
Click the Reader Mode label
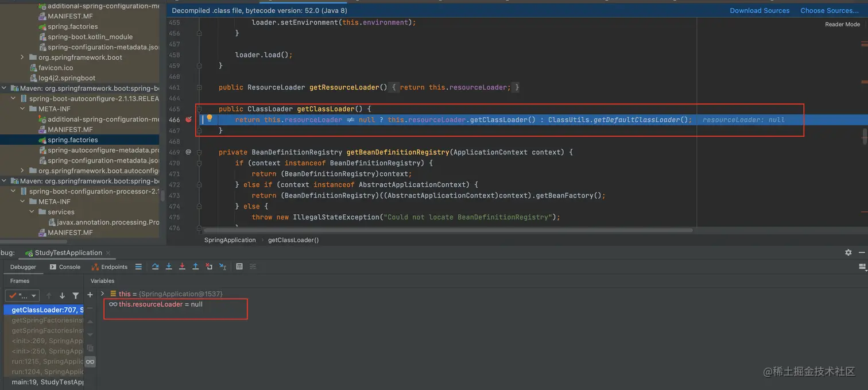pos(842,24)
